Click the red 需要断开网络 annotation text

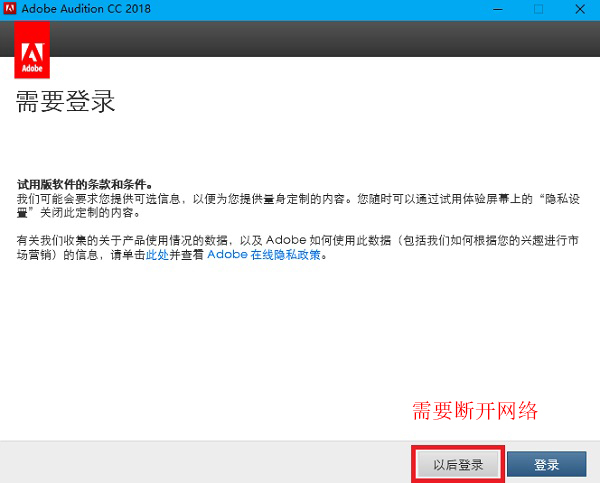[x=476, y=410]
